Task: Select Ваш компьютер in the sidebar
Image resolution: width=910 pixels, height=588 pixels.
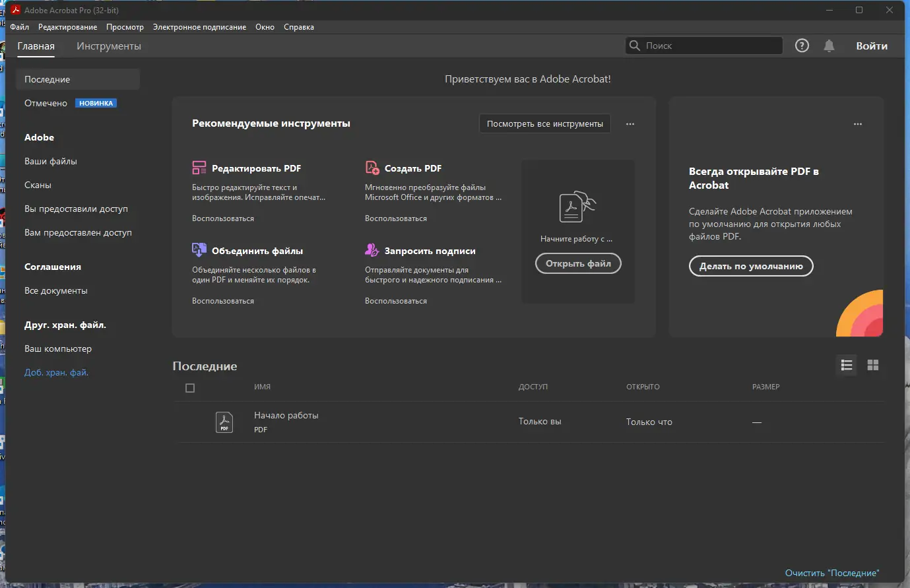Action: (58, 348)
